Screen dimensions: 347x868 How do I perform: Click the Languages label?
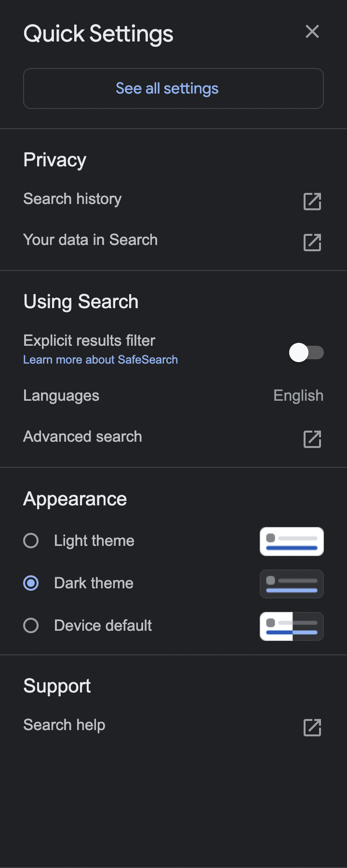pos(61,395)
